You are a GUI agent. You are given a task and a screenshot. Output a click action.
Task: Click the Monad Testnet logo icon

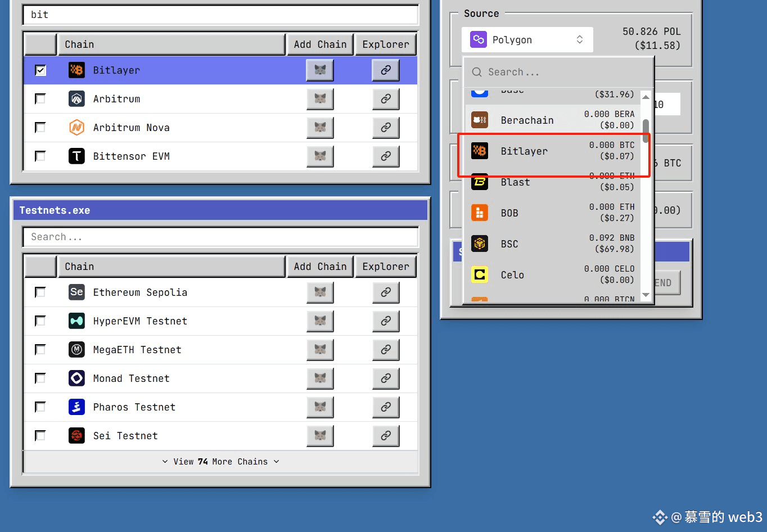[76, 378]
